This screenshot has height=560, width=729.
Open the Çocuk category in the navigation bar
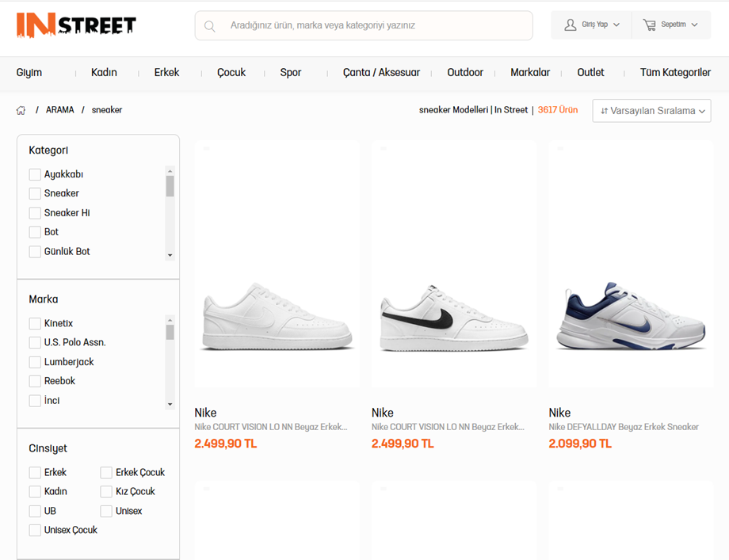click(x=231, y=72)
